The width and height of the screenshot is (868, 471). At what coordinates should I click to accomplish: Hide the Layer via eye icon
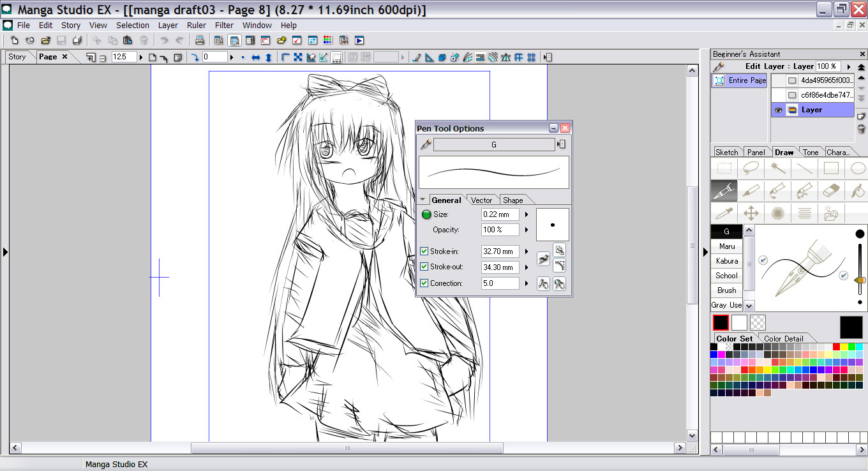pos(778,110)
